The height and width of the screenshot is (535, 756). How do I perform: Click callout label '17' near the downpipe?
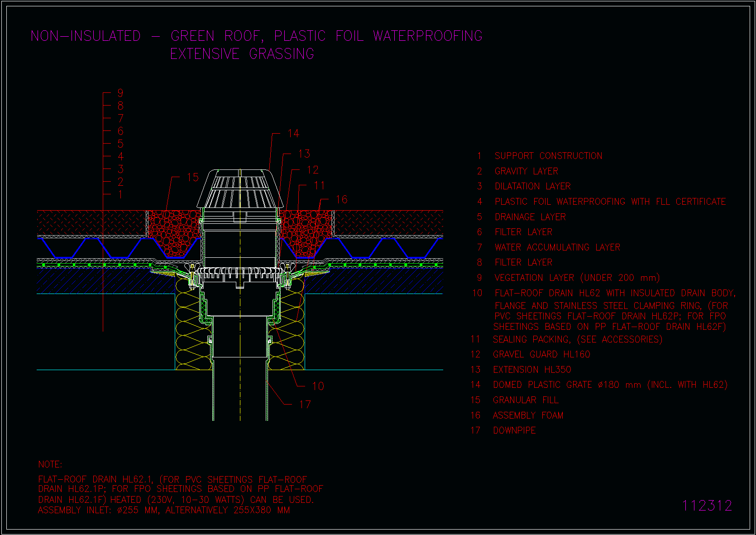(x=305, y=405)
